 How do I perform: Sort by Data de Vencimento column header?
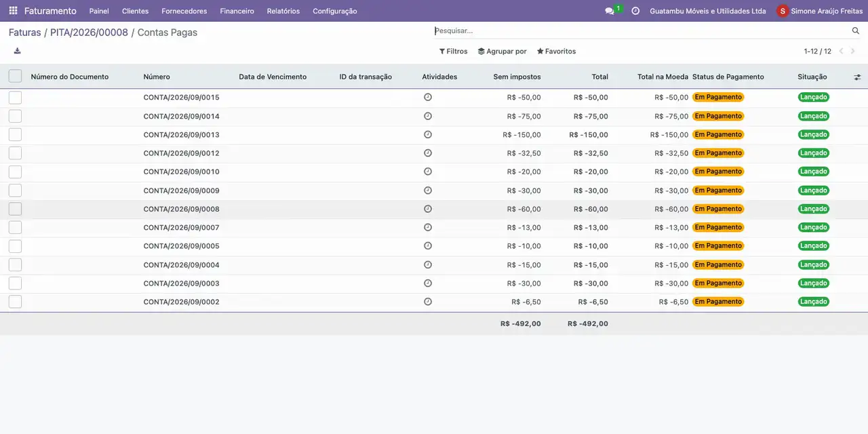pyautogui.click(x=273, y=77)
